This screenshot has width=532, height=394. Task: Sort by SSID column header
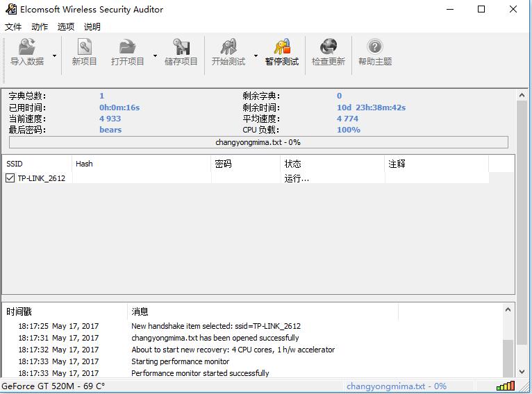click(x=38, y=164)
